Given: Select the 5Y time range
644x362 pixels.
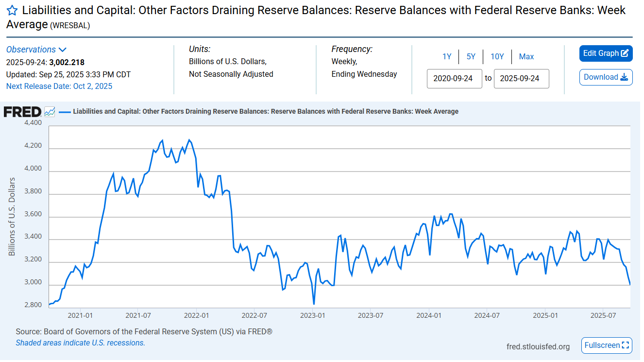Looking at the screenshot, I should pos(471,57).
